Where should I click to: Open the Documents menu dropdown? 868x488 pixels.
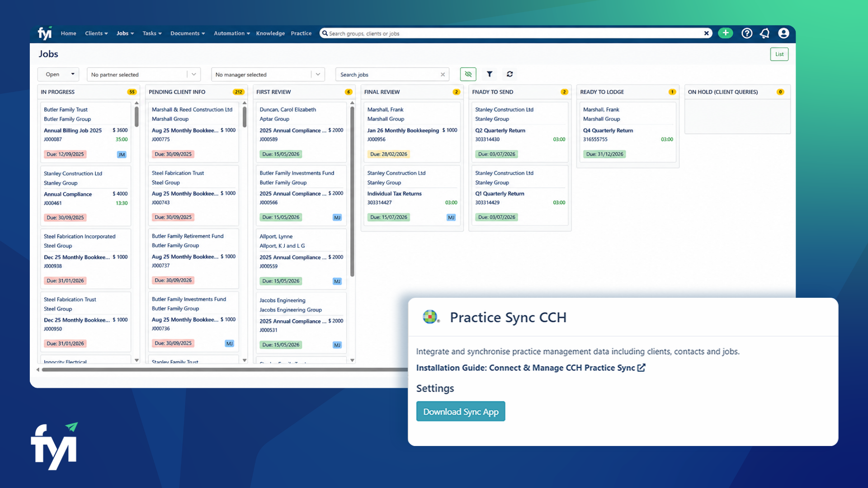coord(188,33)
